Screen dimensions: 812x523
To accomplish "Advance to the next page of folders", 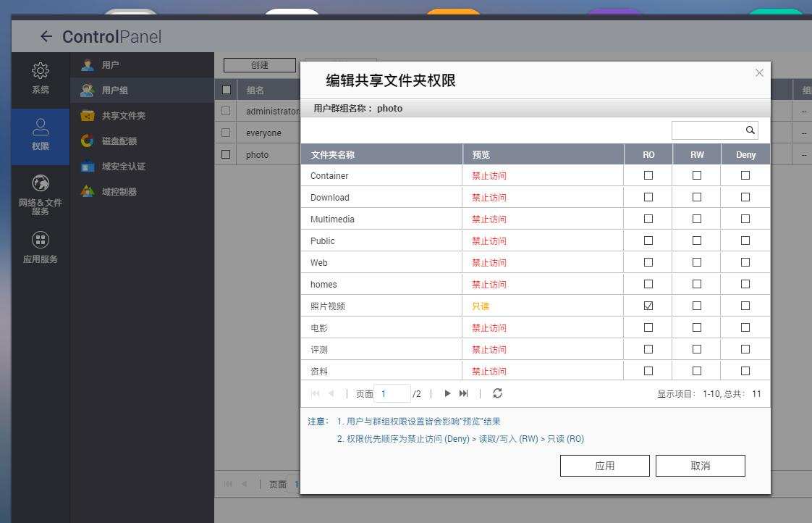I will pyautogui.click(x=447, y=393).
